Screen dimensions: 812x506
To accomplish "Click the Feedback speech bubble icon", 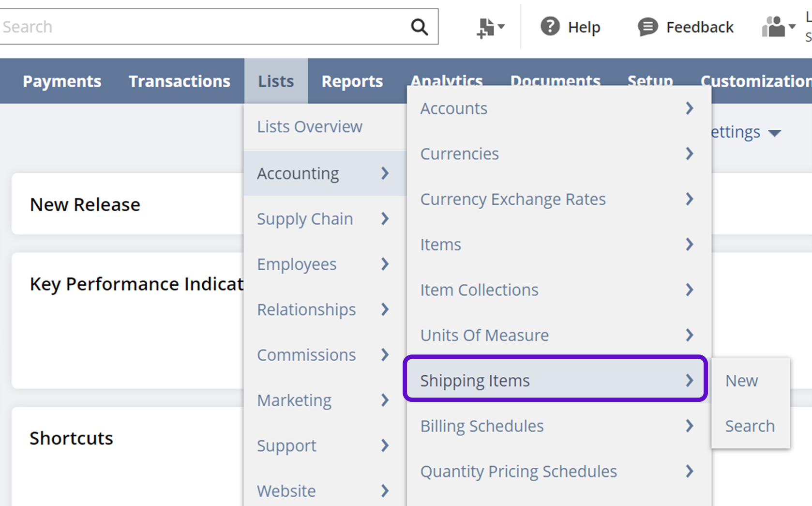I will point(647,27).
